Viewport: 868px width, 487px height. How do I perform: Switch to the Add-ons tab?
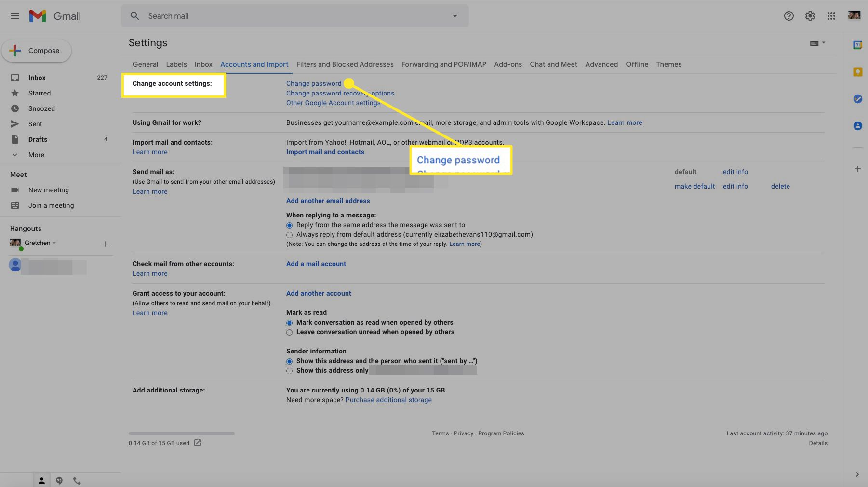pos(508,64)
